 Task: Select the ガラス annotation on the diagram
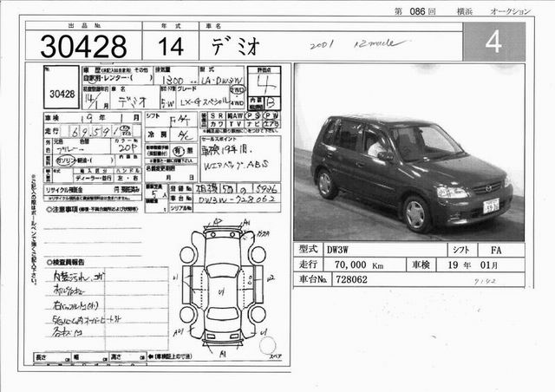click(264, 233)
